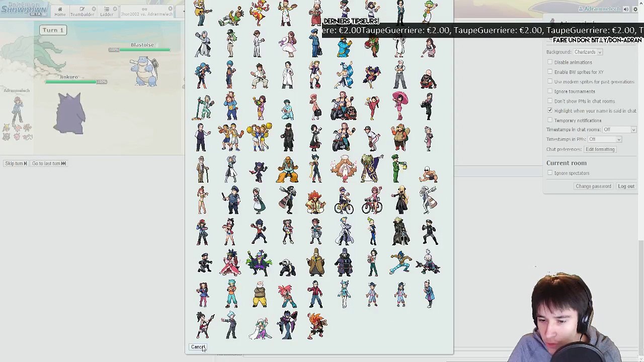The image size is (644, 362).
Task: Pick the red-haired Flannery avatar
Action: [287, 296]
